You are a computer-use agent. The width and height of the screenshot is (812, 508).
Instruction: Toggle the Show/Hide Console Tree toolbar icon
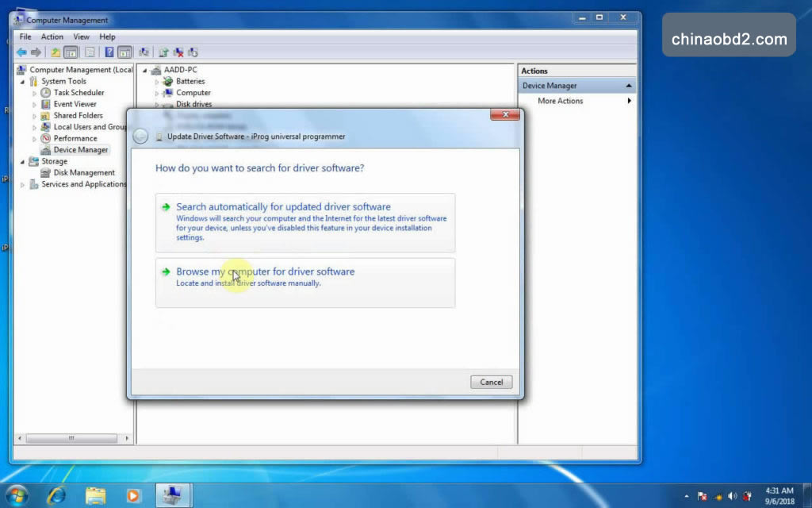click(x=71, y=52)
